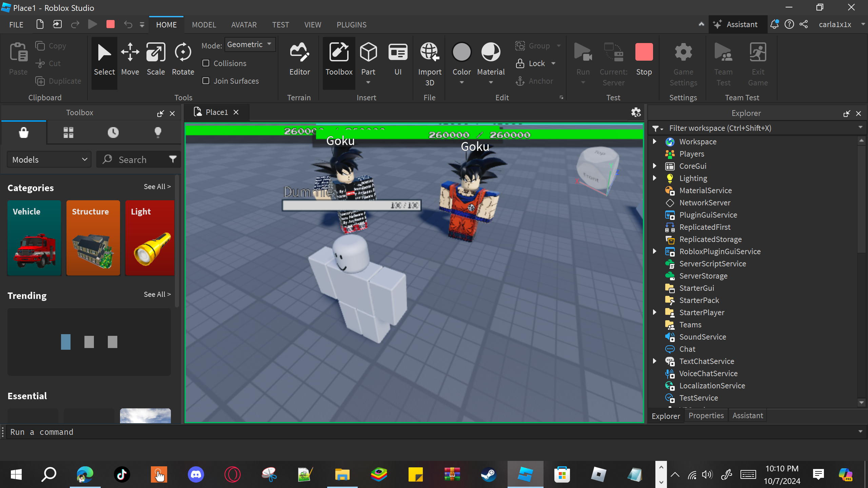This screenshot has height=488, width=868.
Task: Click the Import 3D icon
Action: 430,53
